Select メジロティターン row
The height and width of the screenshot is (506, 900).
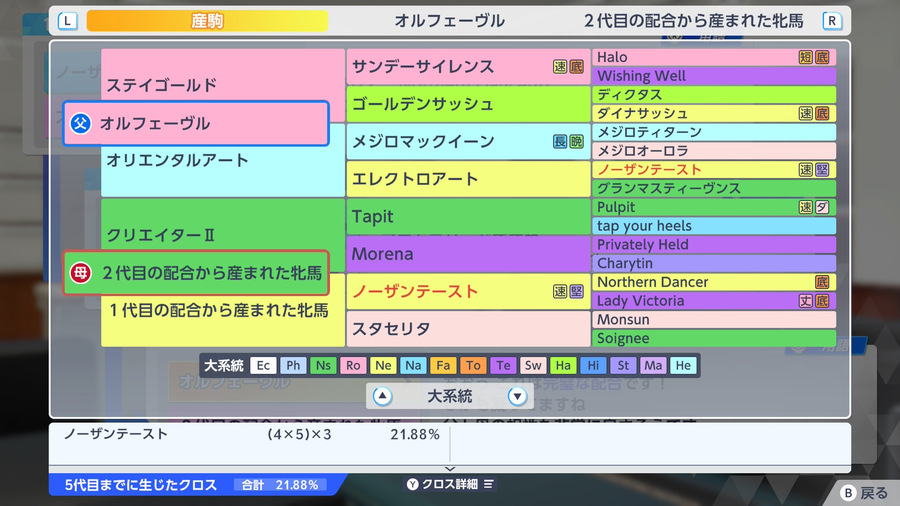(x=714, y=132)
